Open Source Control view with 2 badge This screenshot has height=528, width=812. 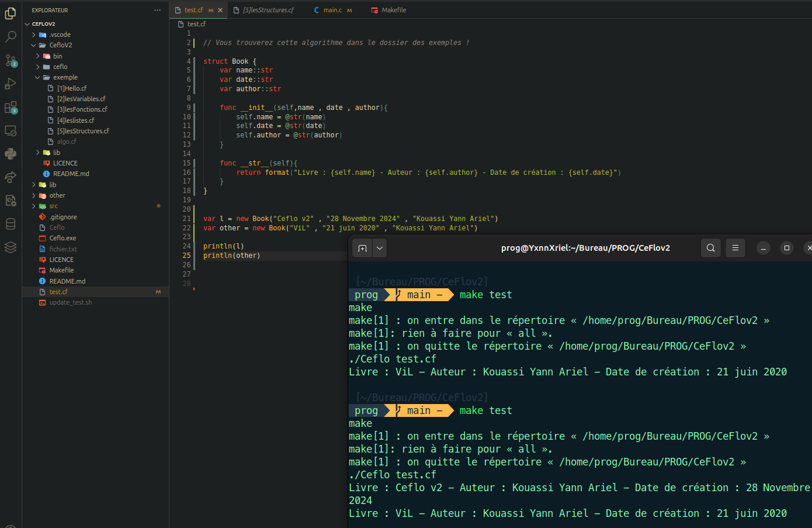tap(11, 60)
